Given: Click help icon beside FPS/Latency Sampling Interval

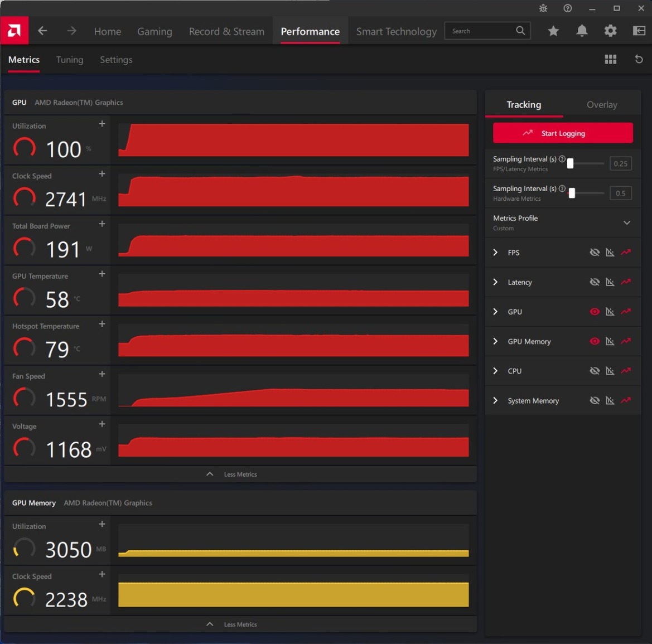Looking at the screenshot, I should pos(562,159).
